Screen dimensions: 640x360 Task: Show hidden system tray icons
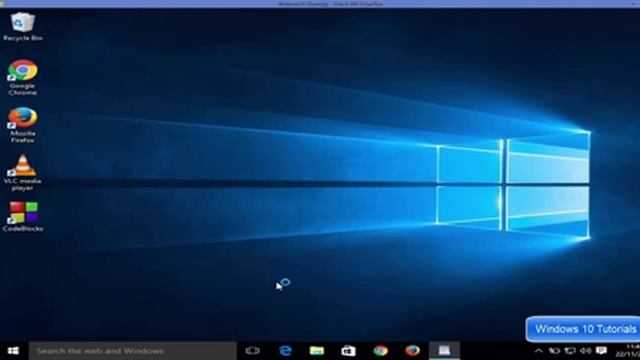(x=539, y=351)
